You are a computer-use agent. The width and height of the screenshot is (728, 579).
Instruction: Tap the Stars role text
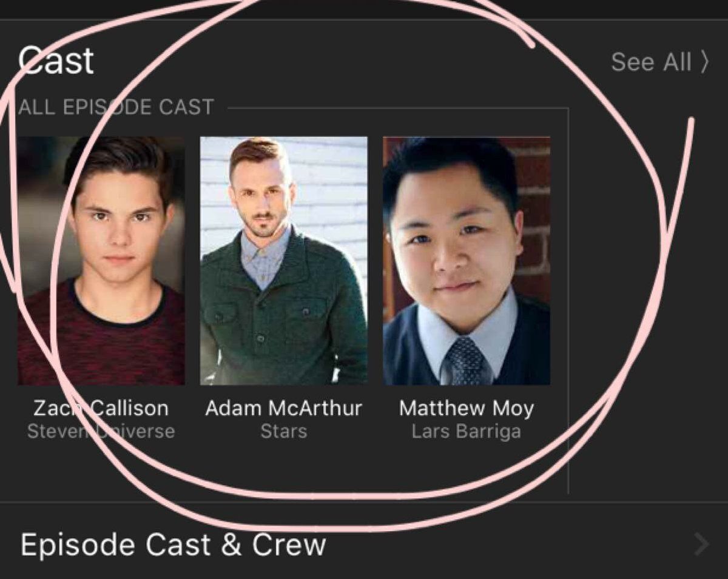[x=283, y=432]
